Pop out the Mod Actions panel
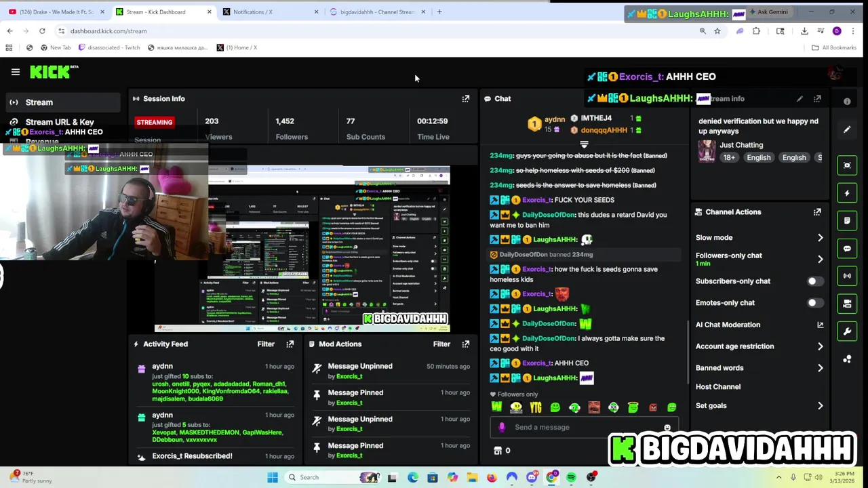The width and height of the screenshot is (868, 488). tap(466, 344)
